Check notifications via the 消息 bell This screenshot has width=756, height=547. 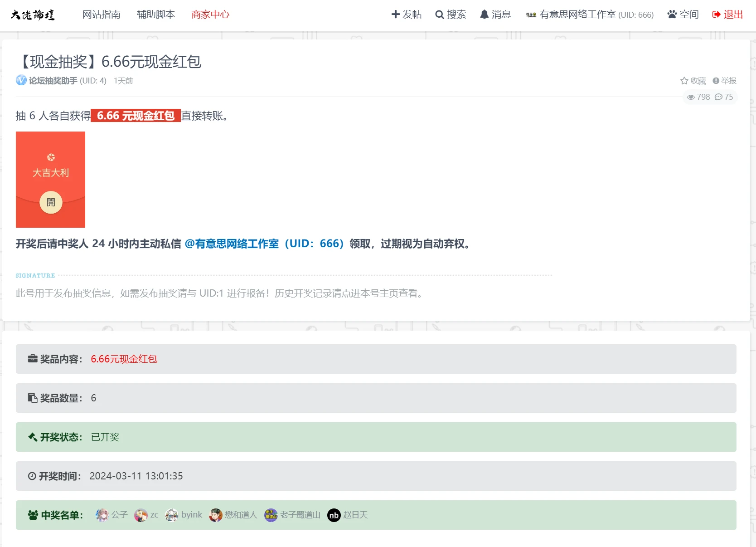point(495,15)
